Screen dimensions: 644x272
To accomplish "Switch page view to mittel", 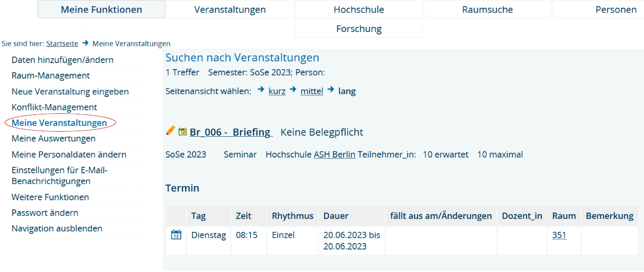I will 312,92.
